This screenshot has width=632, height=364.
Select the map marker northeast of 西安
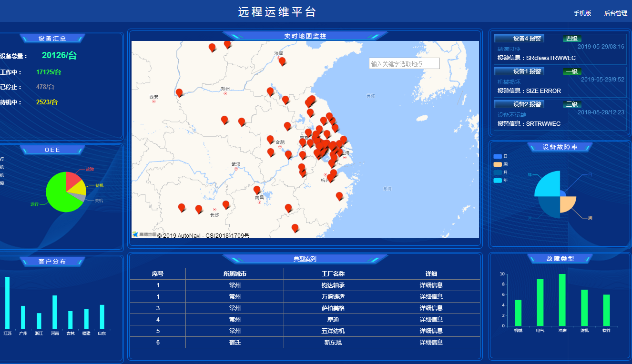[179, 92]
